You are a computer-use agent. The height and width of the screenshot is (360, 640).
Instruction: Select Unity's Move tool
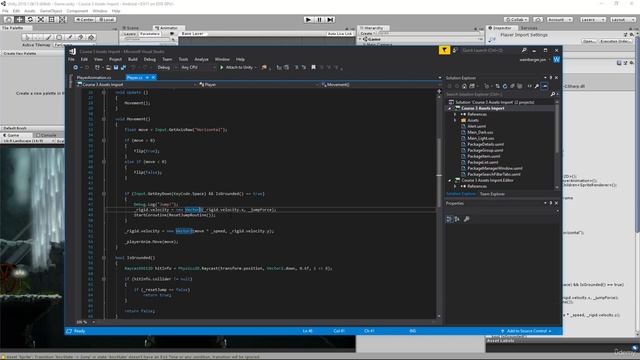19,19
